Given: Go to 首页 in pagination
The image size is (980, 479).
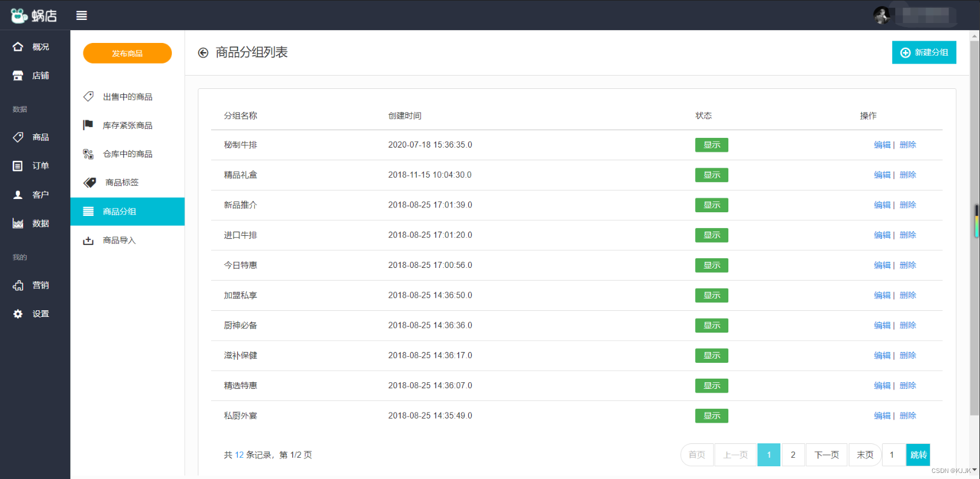Looking at the screenshot, I should click(x=697, y=455).
